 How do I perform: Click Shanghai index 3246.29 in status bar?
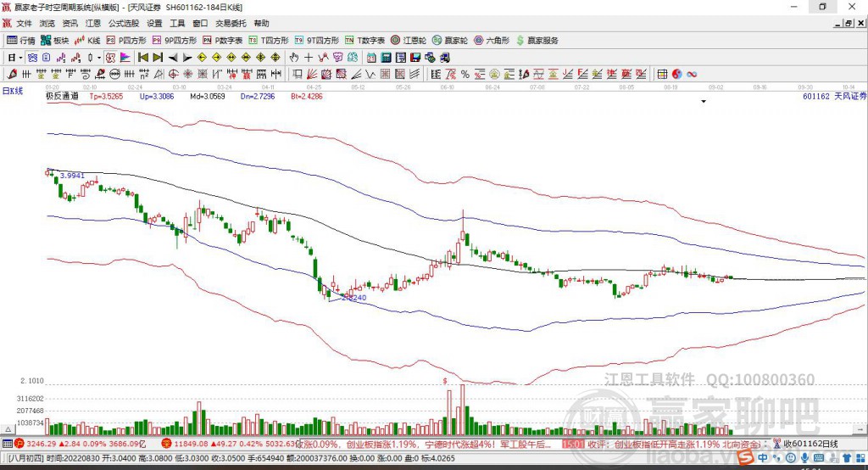tap(41, 444)
